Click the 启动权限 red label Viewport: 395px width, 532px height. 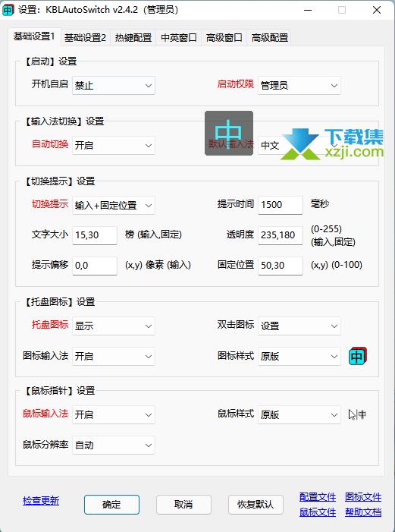[x=236, y=84]
